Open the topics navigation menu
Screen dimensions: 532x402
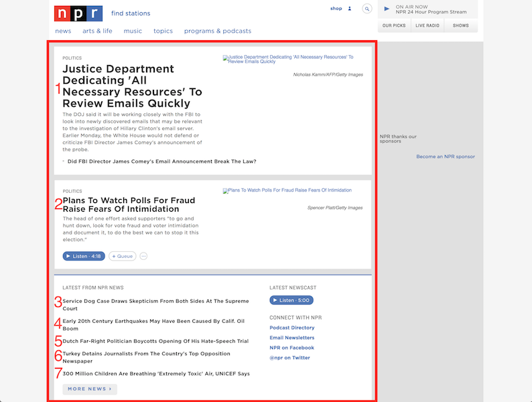pyautogui.click(x=163, y=31)
